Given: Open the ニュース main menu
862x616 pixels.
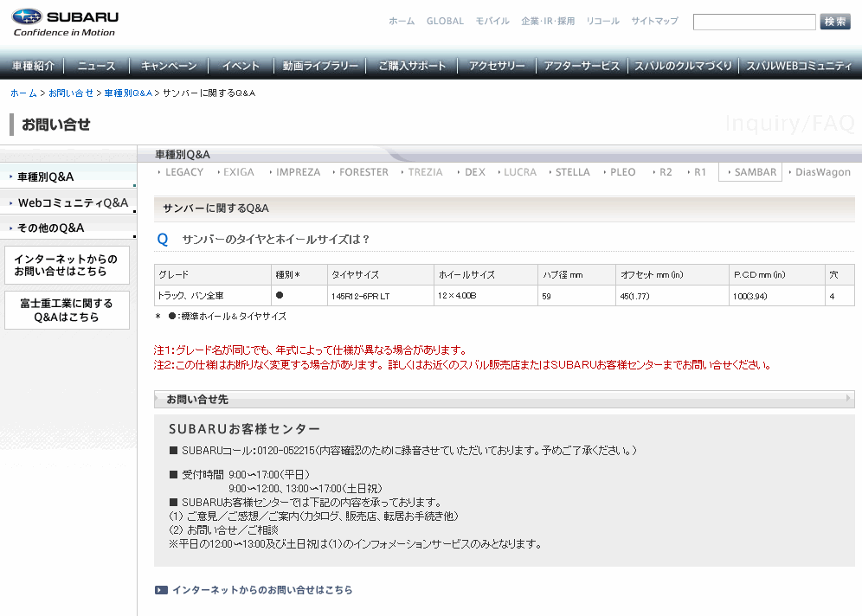Looking at the screenshot, I should [x=97, y=66].
